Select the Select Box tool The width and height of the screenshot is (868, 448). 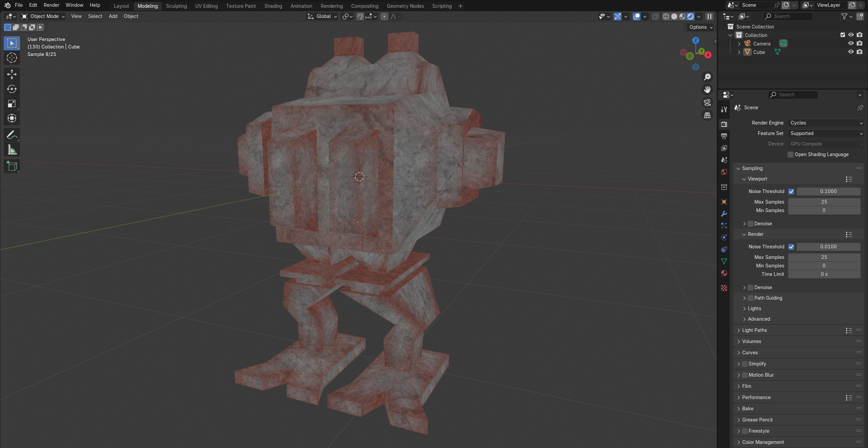[x=12, y=43]
